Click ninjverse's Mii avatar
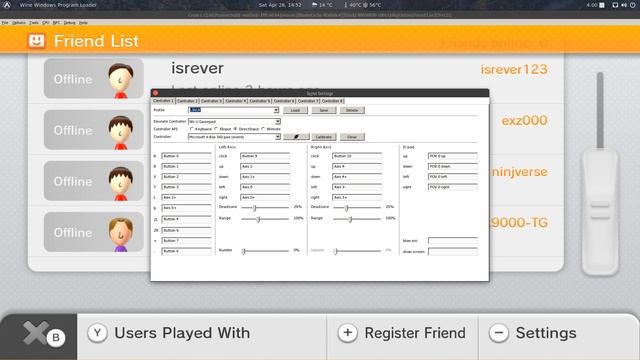The image size is (640, 360). [121, 183]
